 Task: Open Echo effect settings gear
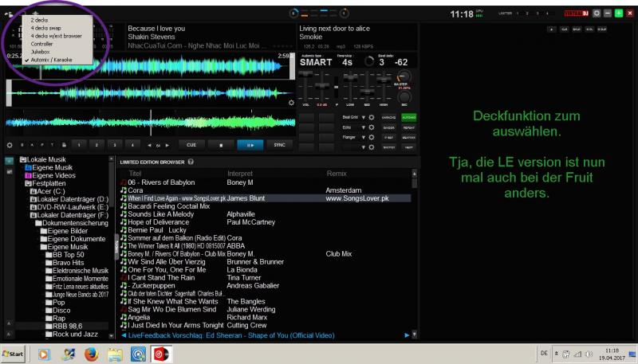pos(372,127)
